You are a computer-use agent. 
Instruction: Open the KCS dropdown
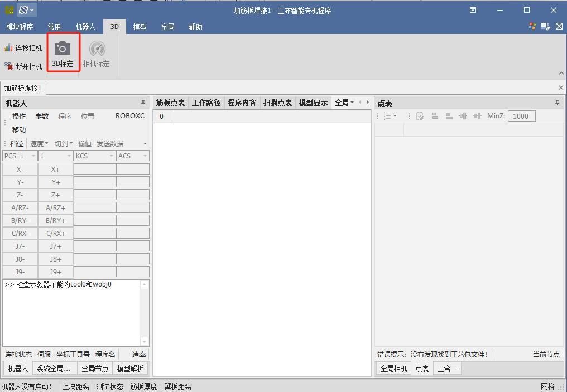click(110, 156)
